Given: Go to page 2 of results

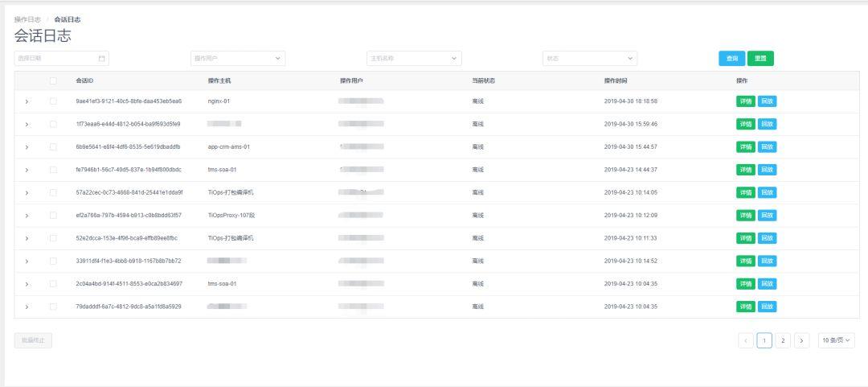Looking at the screenshot, I should (x=783, y=340).
